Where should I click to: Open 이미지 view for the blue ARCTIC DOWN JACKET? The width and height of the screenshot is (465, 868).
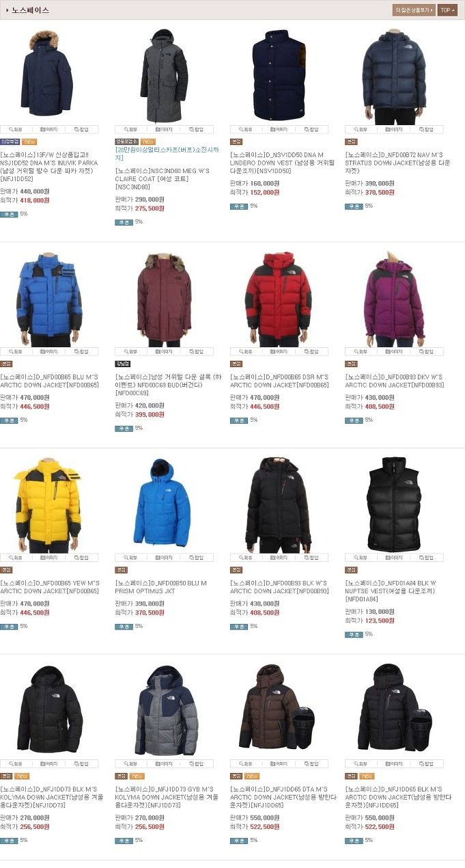point(49,351)
